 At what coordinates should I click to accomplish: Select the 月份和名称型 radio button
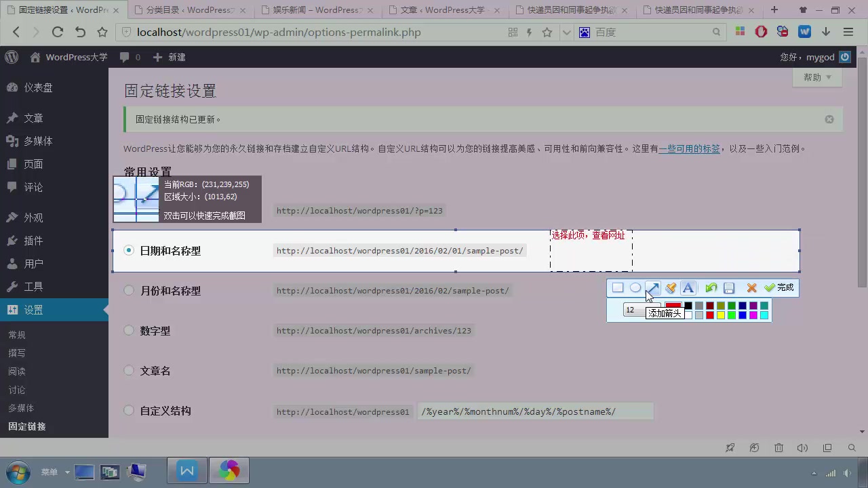[129, 291]
